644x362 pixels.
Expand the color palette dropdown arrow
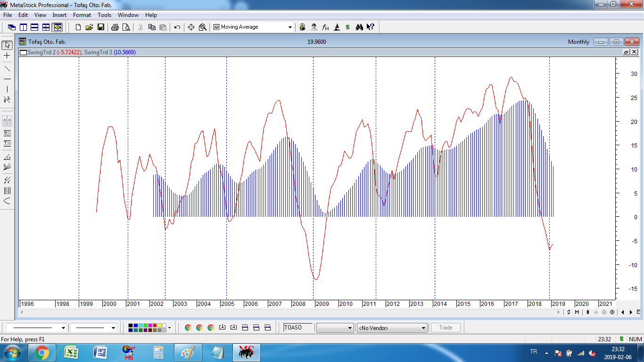tap(169, 328)
